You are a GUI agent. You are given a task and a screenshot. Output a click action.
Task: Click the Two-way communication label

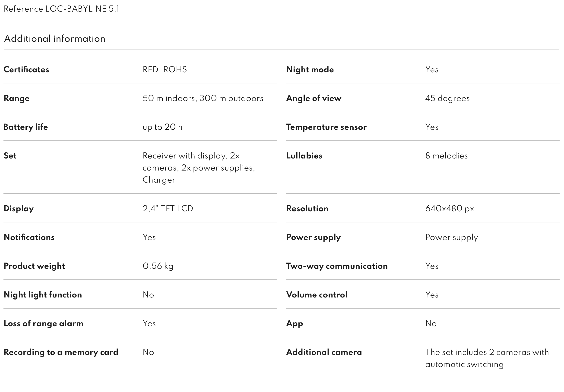pyautogui.click(x=337, y=266)
